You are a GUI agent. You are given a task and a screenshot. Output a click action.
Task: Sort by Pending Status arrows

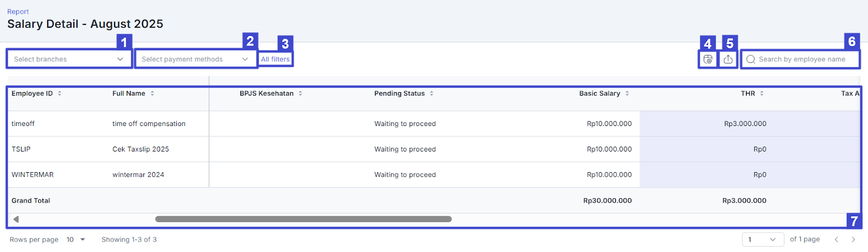432,93
